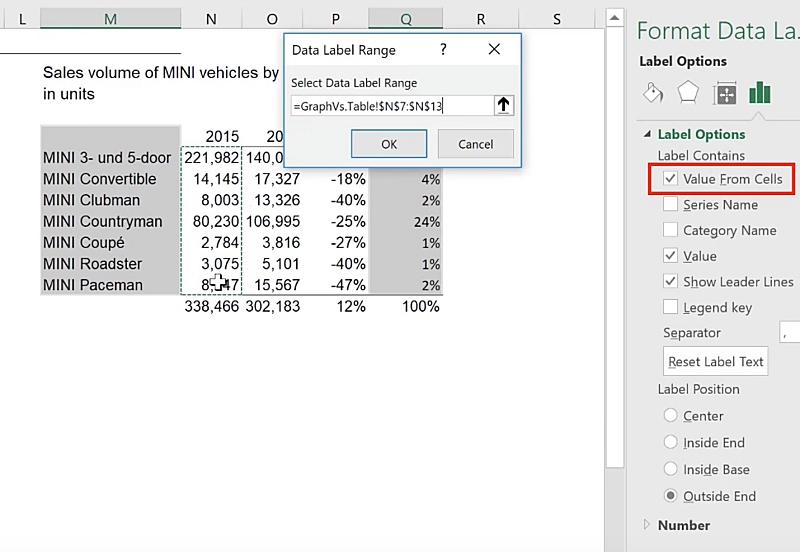Open the Effects pentagon tab
This screenshot has width=800, height=552.
(x=688, y=94)
